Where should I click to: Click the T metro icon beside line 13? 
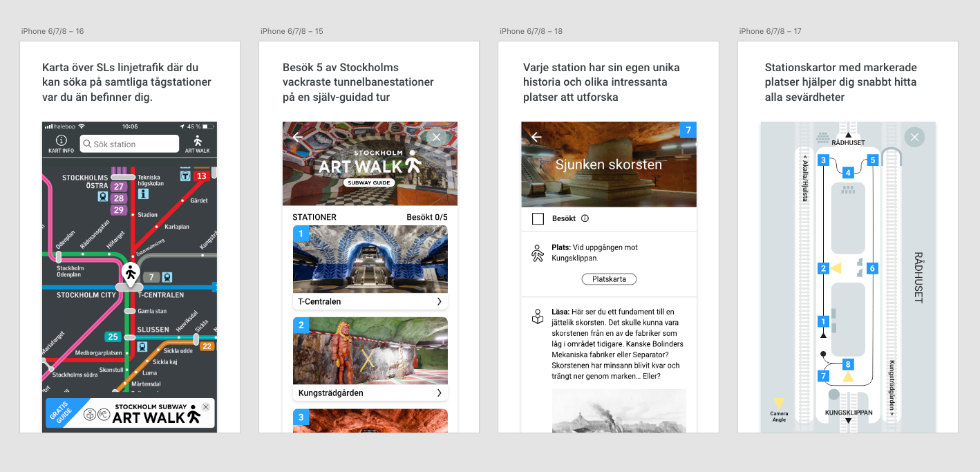(x=185, y=176)
